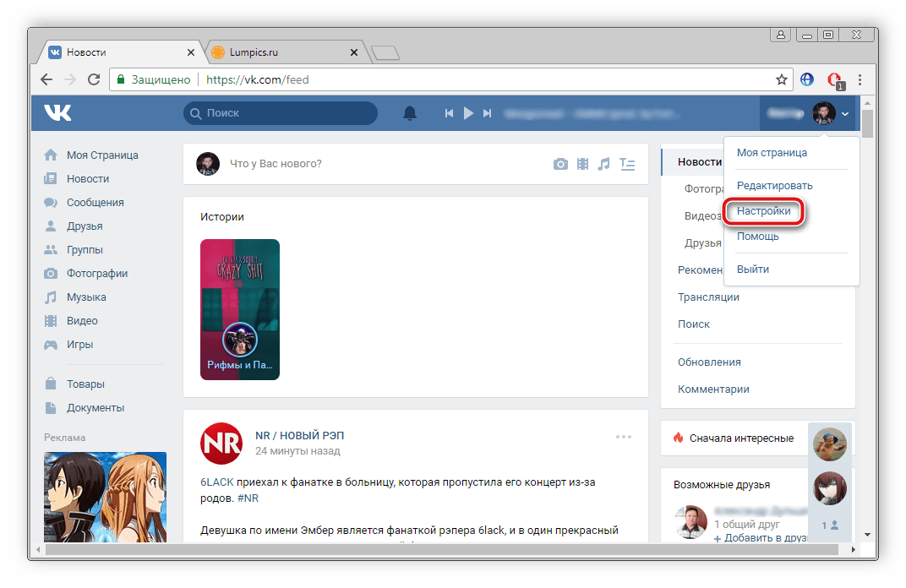The width and height of the screenshot is (906, 588).
Task: Open Друзья in the left sidebar
Action: coord(85,226)
